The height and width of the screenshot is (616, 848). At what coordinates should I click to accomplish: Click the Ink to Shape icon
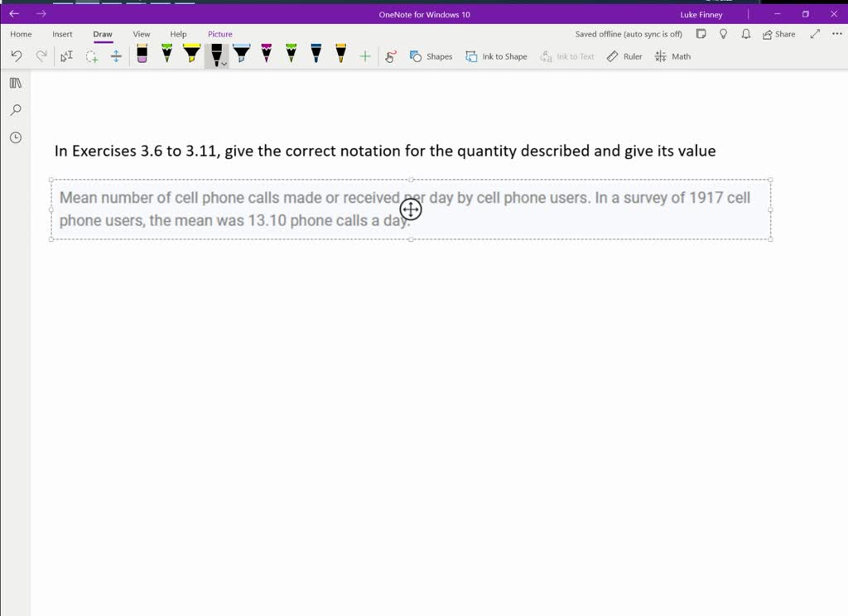coord(496,55)
